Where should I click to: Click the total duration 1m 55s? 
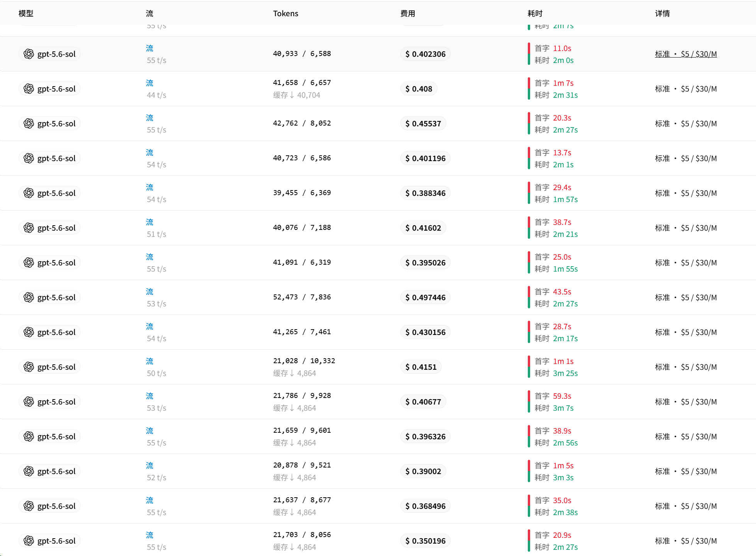tap(565, 269)
